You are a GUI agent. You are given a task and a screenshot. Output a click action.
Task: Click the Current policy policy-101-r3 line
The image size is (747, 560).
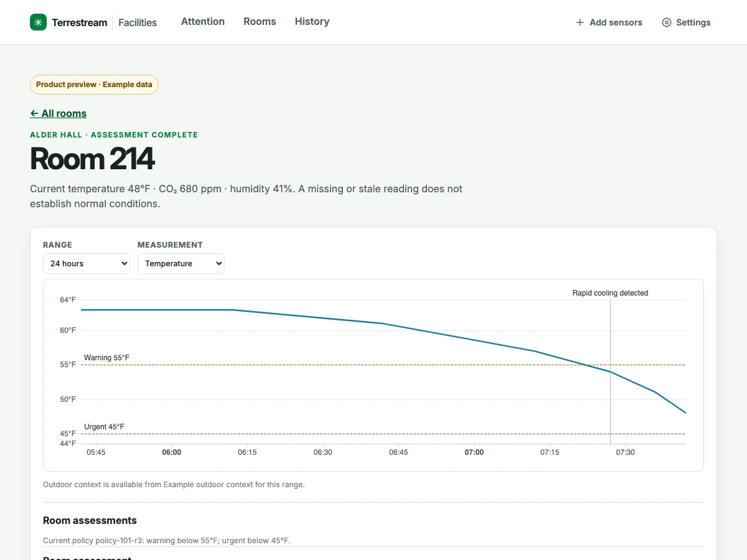click(166, 541)
